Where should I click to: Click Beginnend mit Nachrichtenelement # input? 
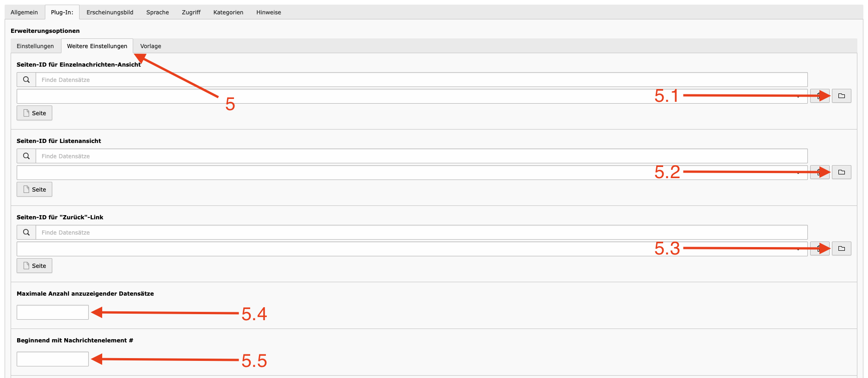click(53, 359)
